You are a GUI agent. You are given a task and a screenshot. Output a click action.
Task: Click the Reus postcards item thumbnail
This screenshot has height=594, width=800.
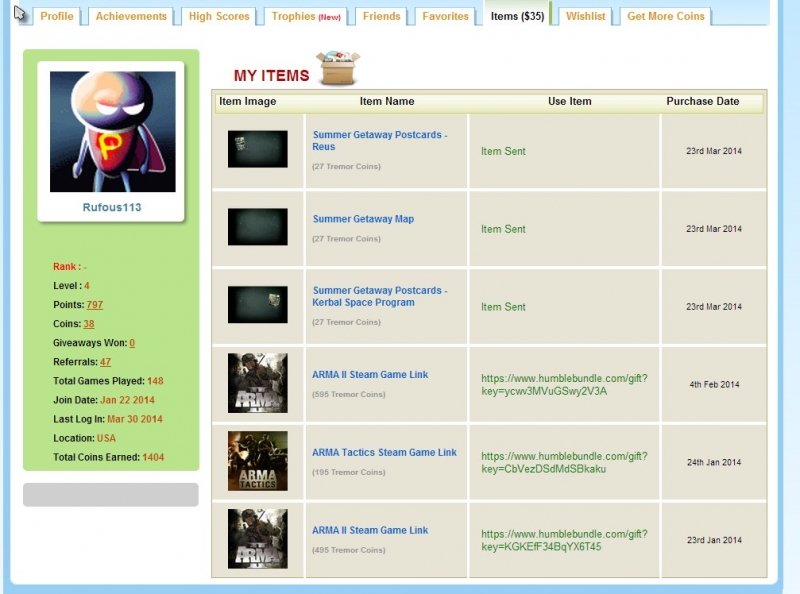258,149
